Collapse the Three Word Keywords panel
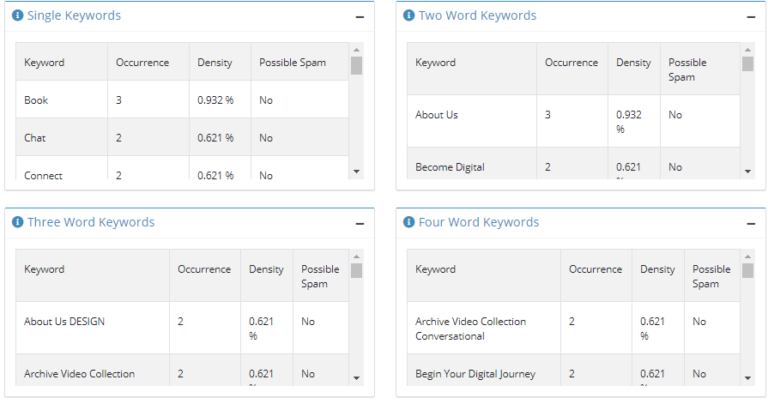The image size is (768, 404). (359, 223)
